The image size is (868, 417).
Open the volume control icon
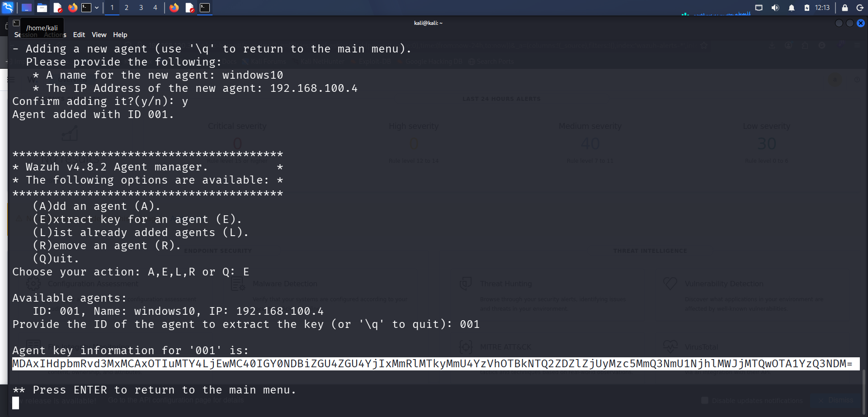(x=775, y=8)
